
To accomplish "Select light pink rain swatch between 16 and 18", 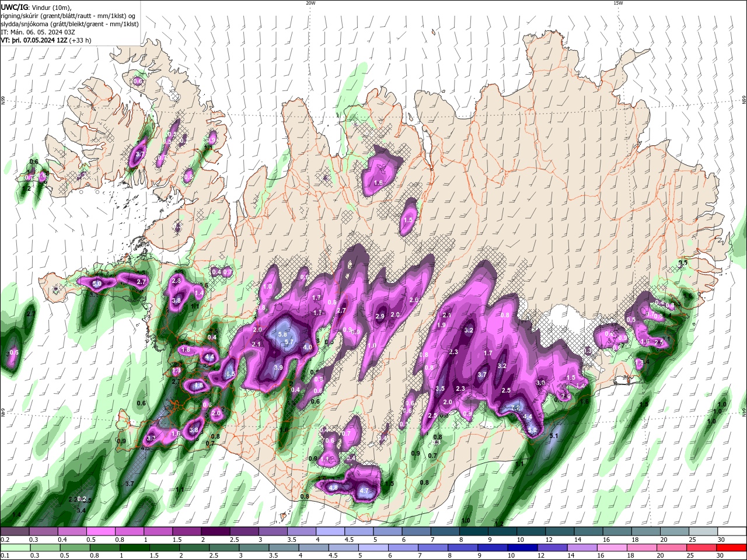I will [x=613, y=548].
